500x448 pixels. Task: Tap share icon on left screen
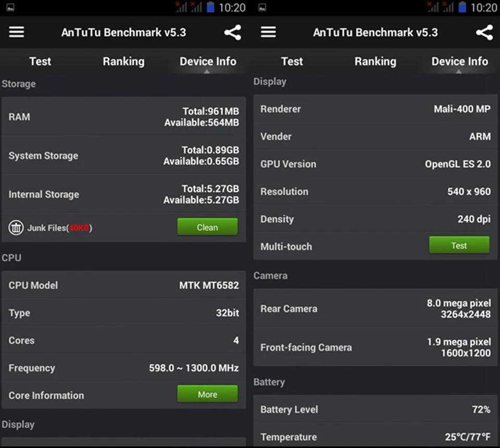coord(232,32)
